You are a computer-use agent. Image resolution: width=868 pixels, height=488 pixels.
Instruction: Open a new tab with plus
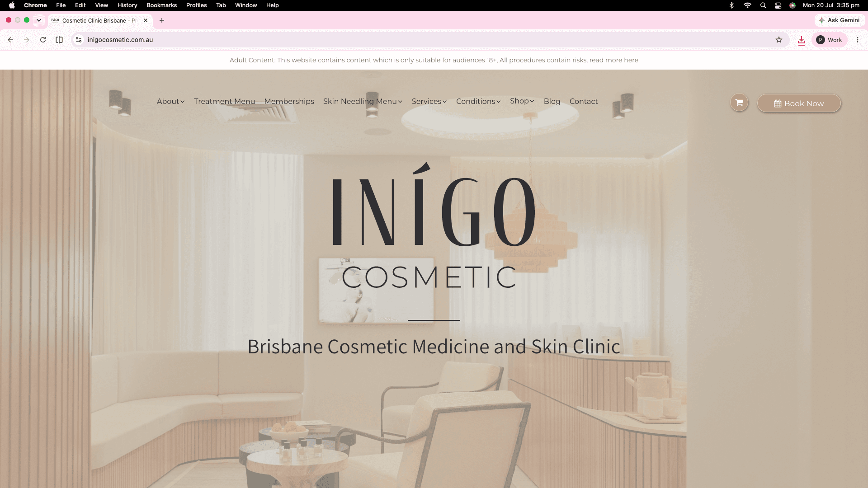click(x=162, y=20)
